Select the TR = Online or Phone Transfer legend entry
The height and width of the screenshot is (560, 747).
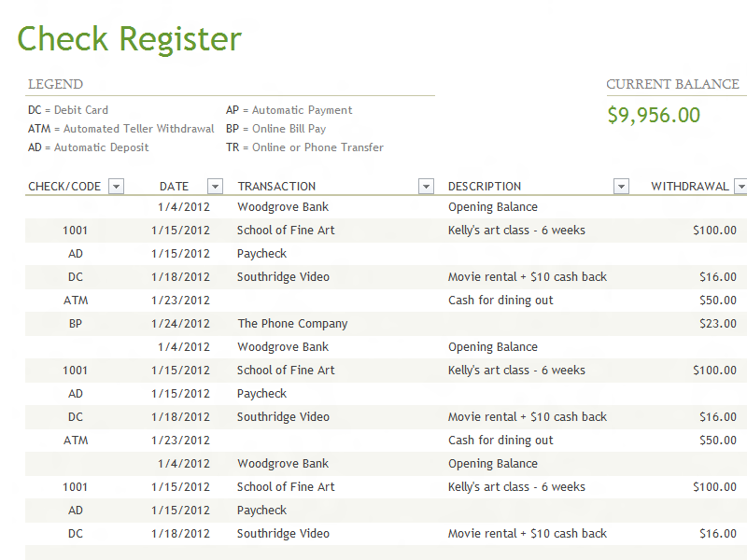click(304, 147)
